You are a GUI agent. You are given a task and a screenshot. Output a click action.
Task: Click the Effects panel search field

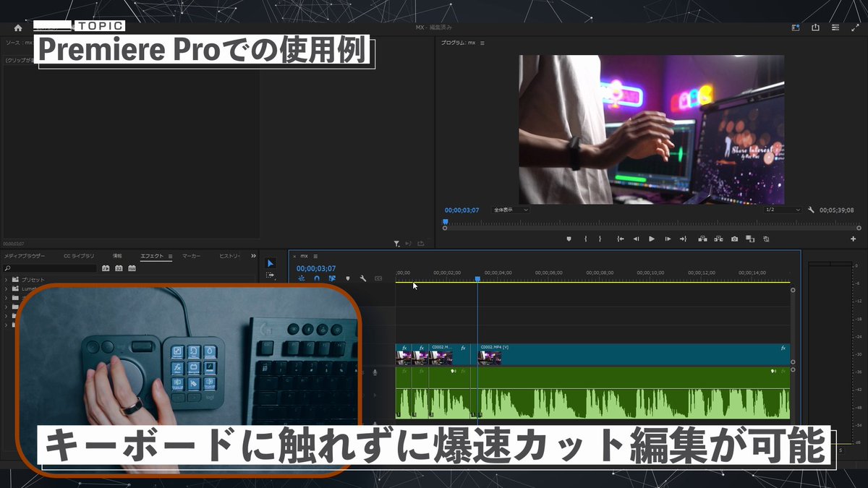click(x=49, y=268)
